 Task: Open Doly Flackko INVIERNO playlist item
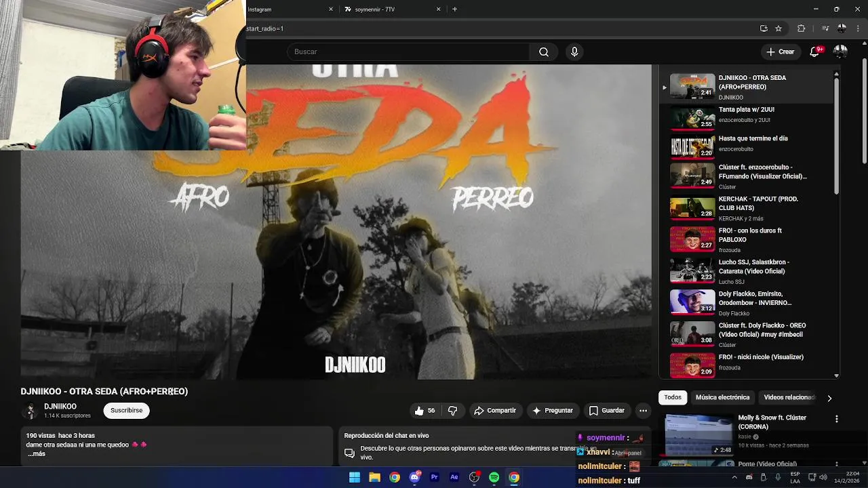point(746,303)
